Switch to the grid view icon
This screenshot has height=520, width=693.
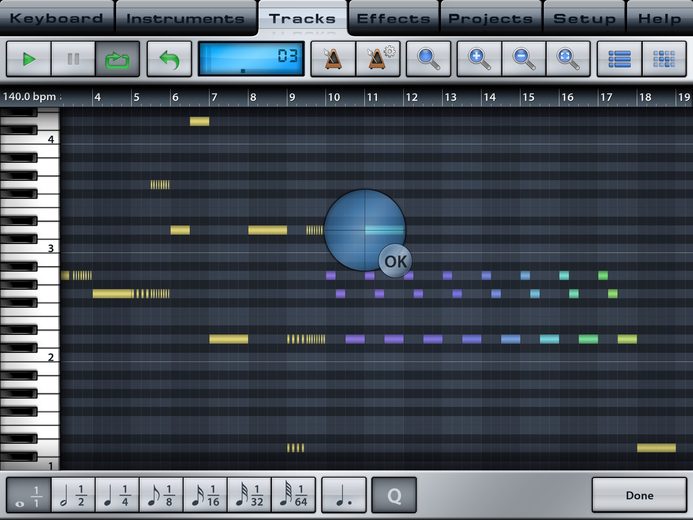pos(664,59)
